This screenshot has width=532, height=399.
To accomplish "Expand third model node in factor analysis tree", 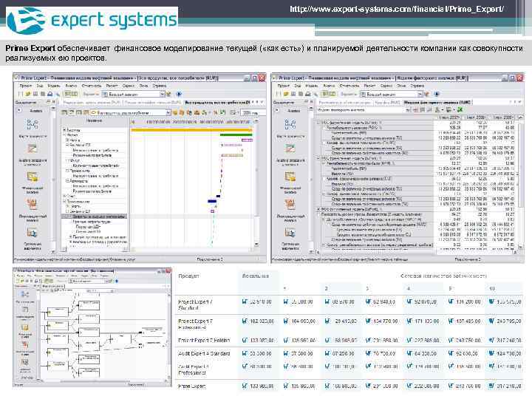I will coord(319,209).
